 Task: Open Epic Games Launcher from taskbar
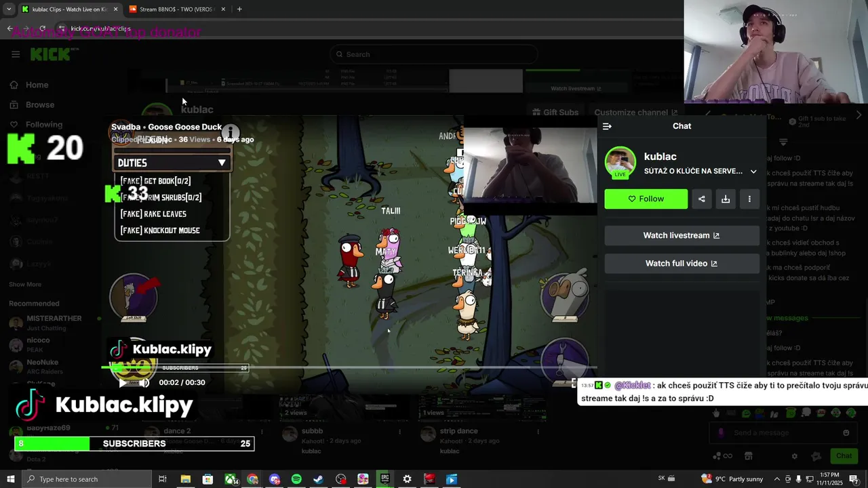pos(384,479)
